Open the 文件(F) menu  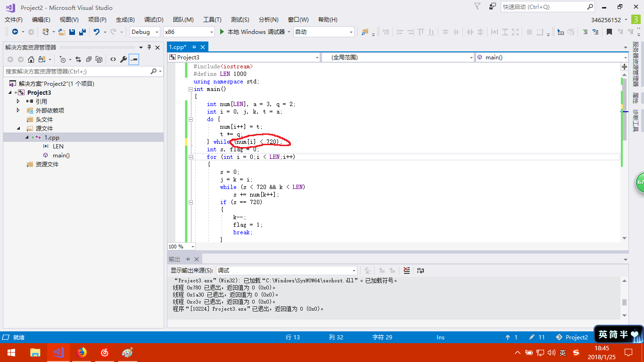(x=14, y=19)
